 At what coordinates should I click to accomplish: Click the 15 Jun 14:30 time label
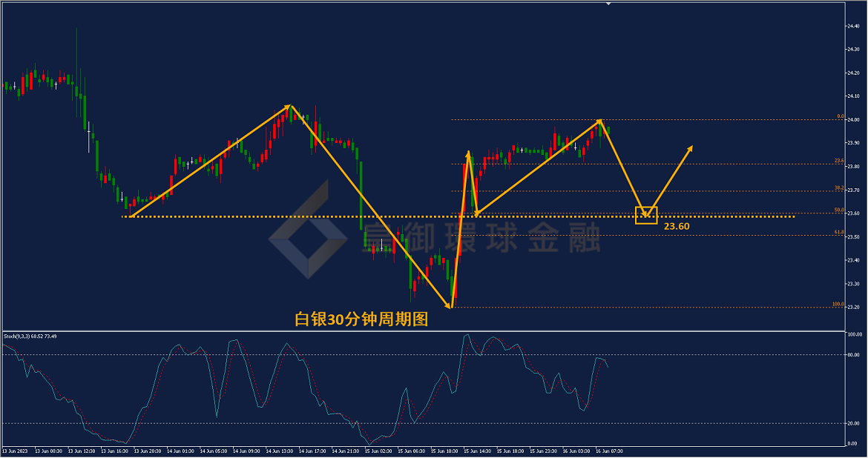tap(478, 451)
